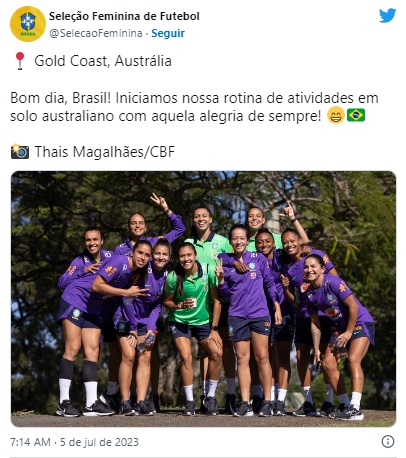Screen dimensions: 406x458
Task: Click the camera flash emoji
Action: pos(20,152)
